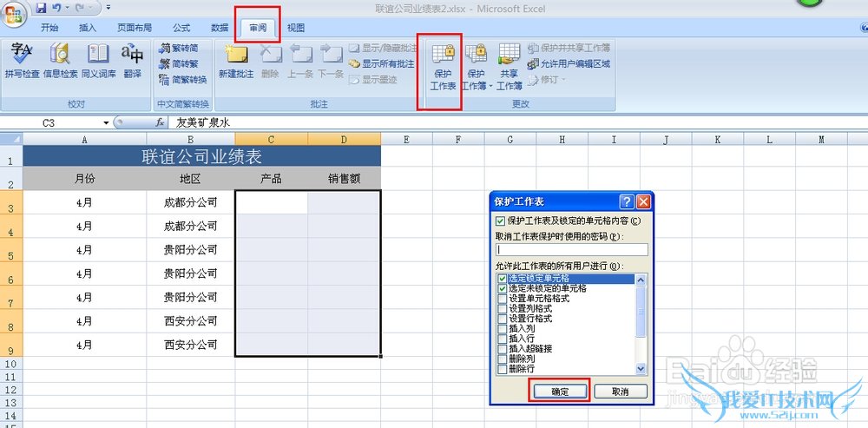868x428 pixels.
Task: Click 取消 to cancel dialog
Action: [x=621, y=392]
